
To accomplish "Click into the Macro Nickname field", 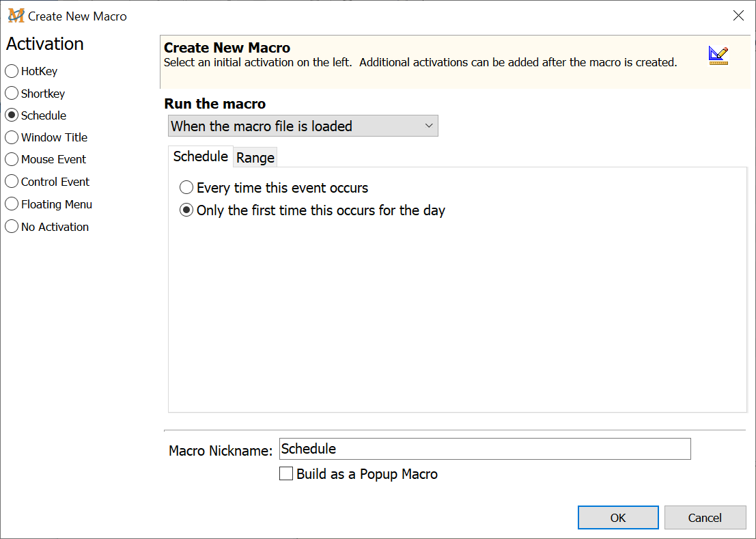I will [485, 449].
